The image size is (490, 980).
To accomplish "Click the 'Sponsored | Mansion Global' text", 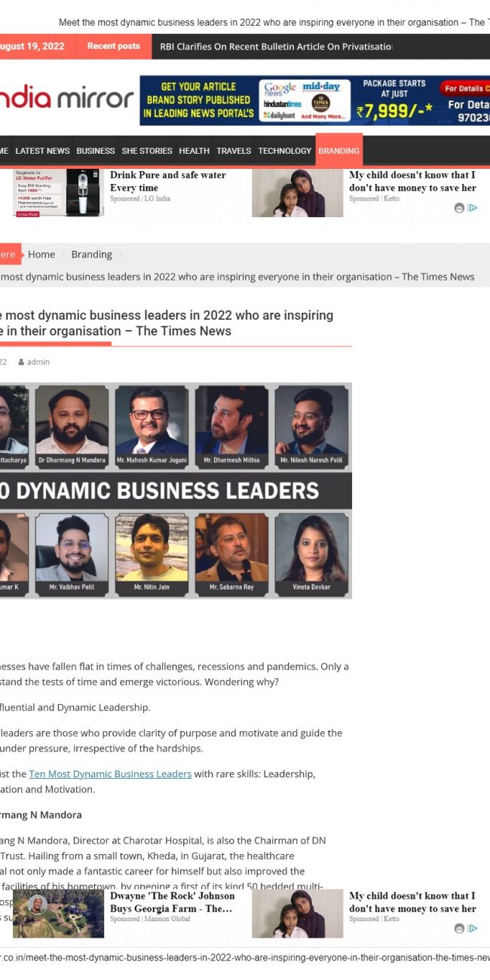I will (x=150, y=920).
